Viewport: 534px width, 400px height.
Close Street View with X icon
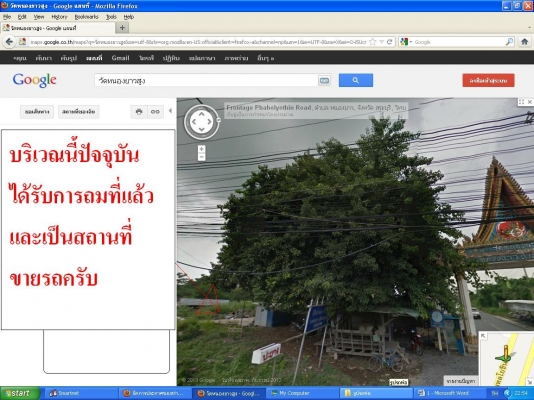click(530, 102)
